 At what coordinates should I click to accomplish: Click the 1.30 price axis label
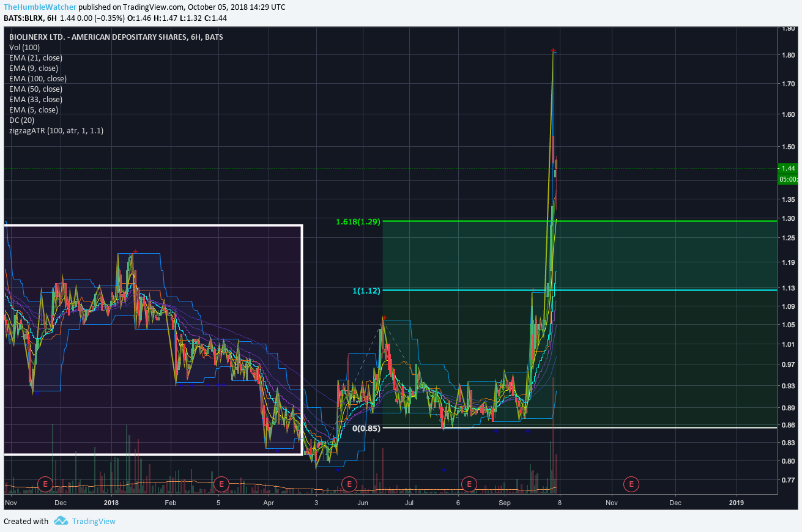[788, 218]
